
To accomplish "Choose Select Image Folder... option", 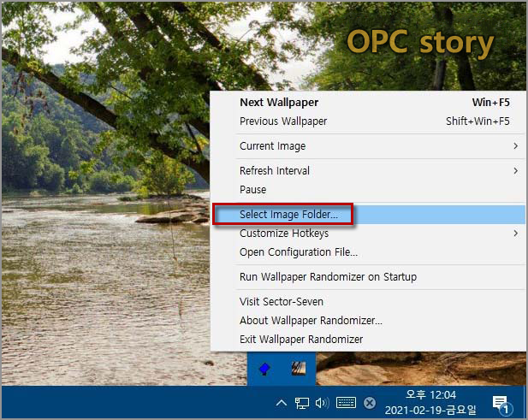I will (x=368, y=215).
